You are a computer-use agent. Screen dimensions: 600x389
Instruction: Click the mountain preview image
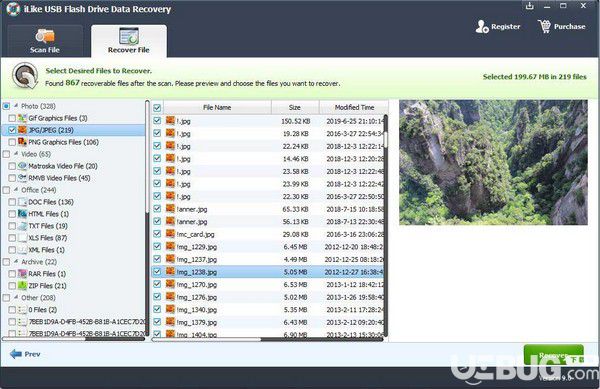tap(493, 162)
